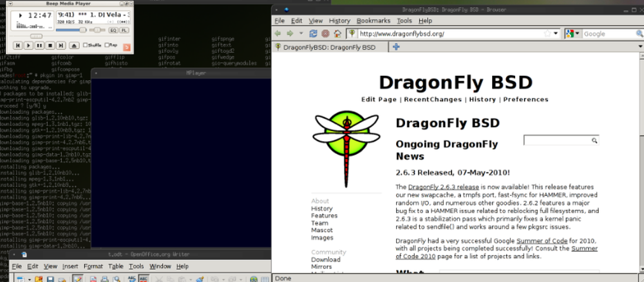This screenshot has height=282, width=644.
Task: Open Features in site sidebar
Action: pyautogui.click(x=324, y=216)
